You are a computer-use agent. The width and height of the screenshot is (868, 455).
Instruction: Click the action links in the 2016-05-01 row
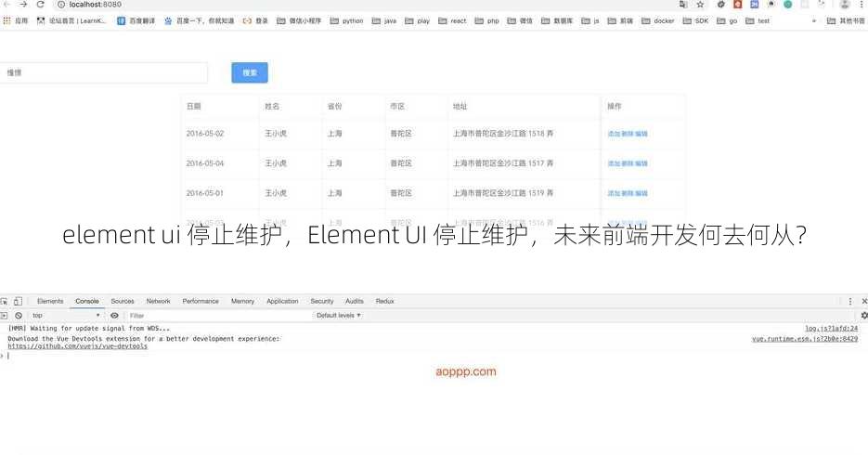[x=628, y=194]
